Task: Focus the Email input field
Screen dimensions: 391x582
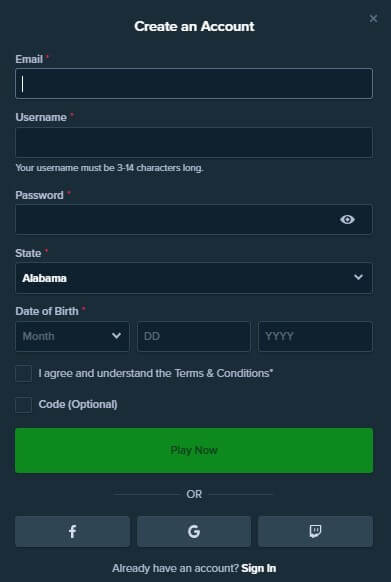Action: coord(194,84)
